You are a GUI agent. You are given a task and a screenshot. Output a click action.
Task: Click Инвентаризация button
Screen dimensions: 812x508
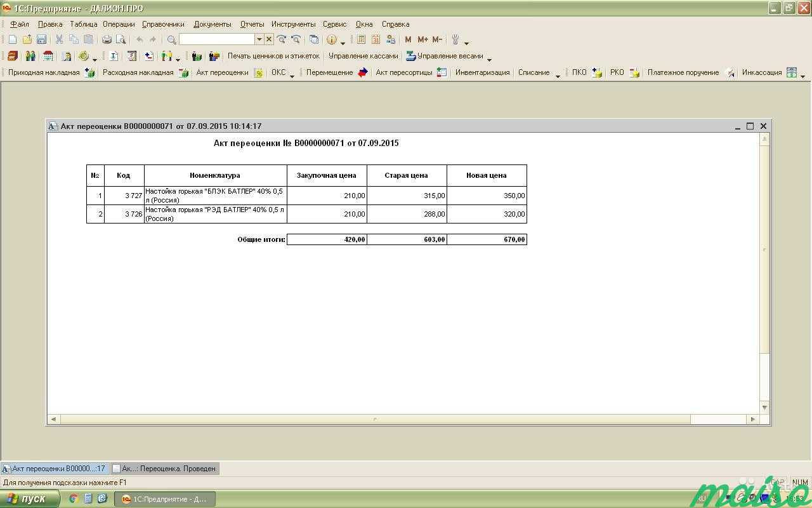pyautogui.click(x=482, y=72)
